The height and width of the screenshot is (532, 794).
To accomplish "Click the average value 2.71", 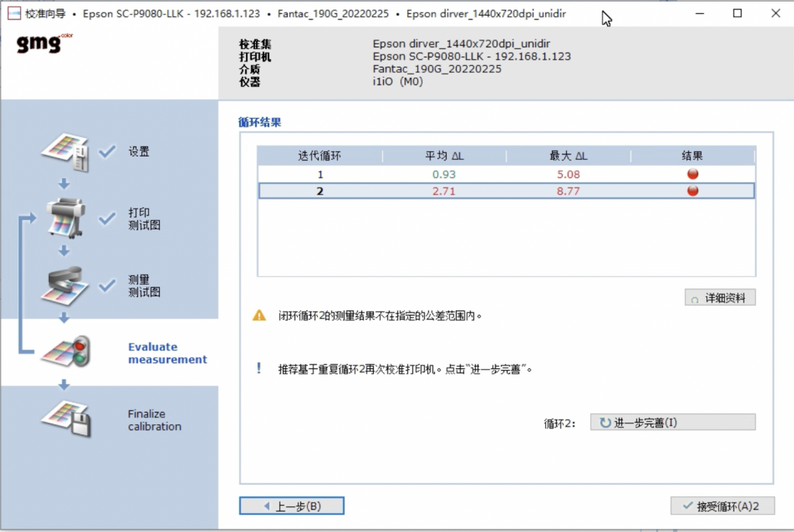I will tap(444, 191).
